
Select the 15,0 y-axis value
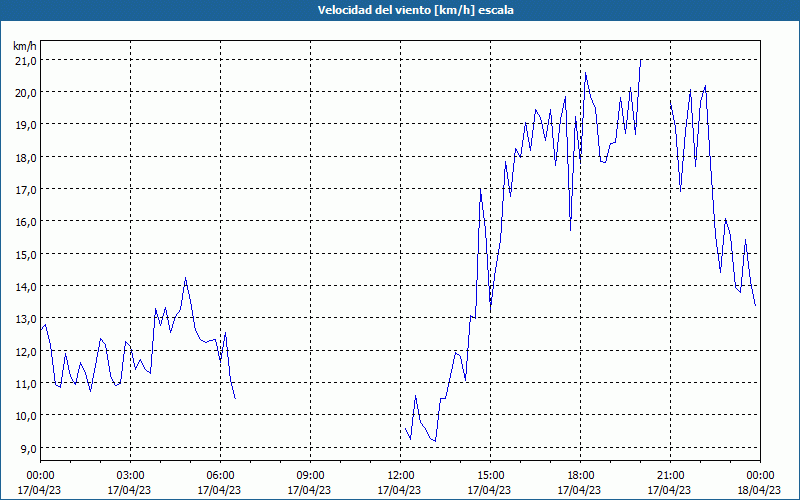tap(26, 255)
